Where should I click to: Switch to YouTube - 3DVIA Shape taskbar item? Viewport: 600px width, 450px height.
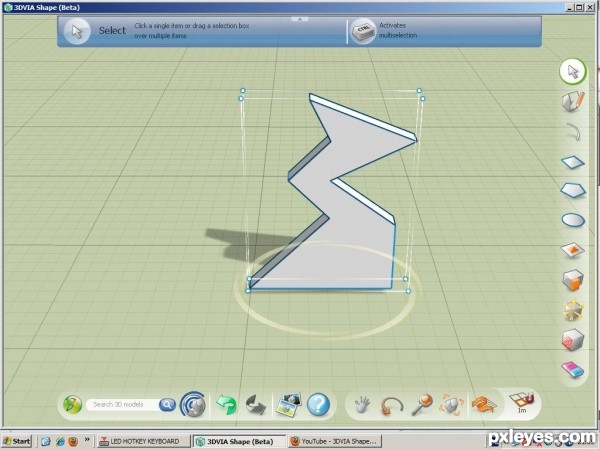pyautogui.click(x=335, y=442)
